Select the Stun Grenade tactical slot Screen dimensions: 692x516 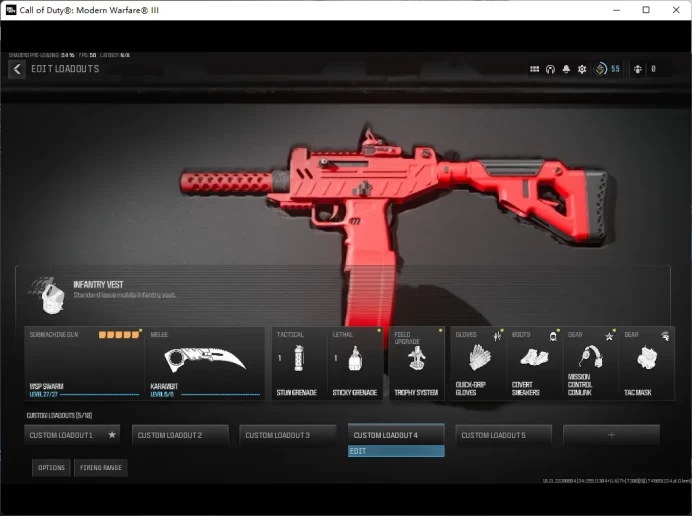(299, 363)
